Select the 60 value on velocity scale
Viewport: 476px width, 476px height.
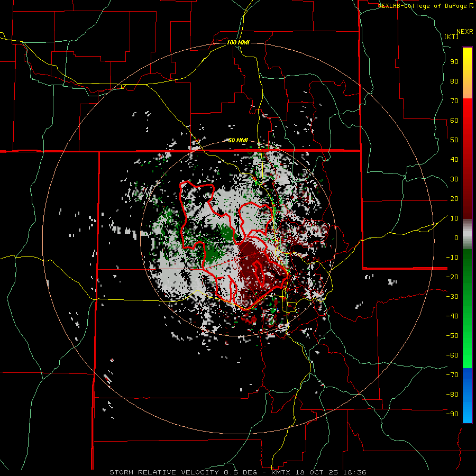tap(454, 121)
